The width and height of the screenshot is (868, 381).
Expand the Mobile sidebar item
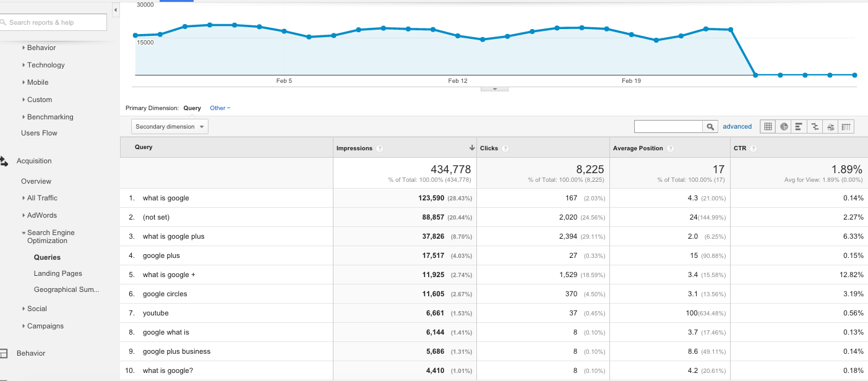click(24, 82)
